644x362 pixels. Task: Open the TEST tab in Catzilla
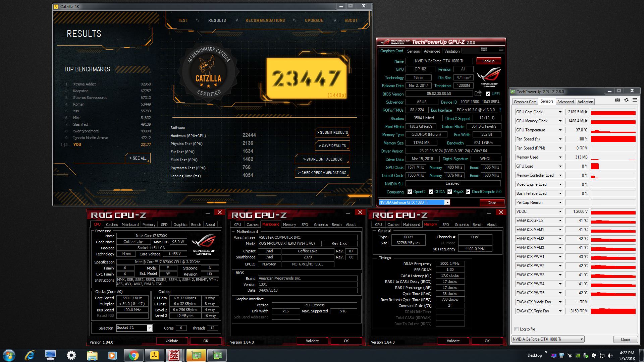(183, 20)
